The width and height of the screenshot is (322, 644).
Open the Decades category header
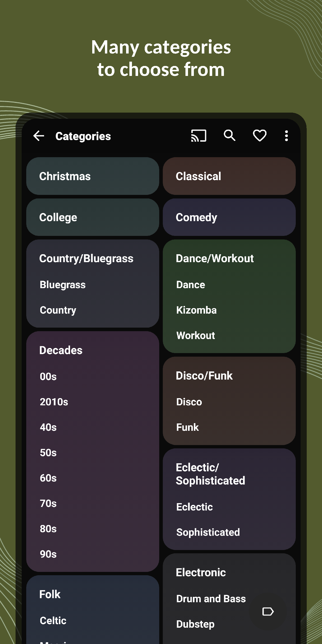coord(61,350)
